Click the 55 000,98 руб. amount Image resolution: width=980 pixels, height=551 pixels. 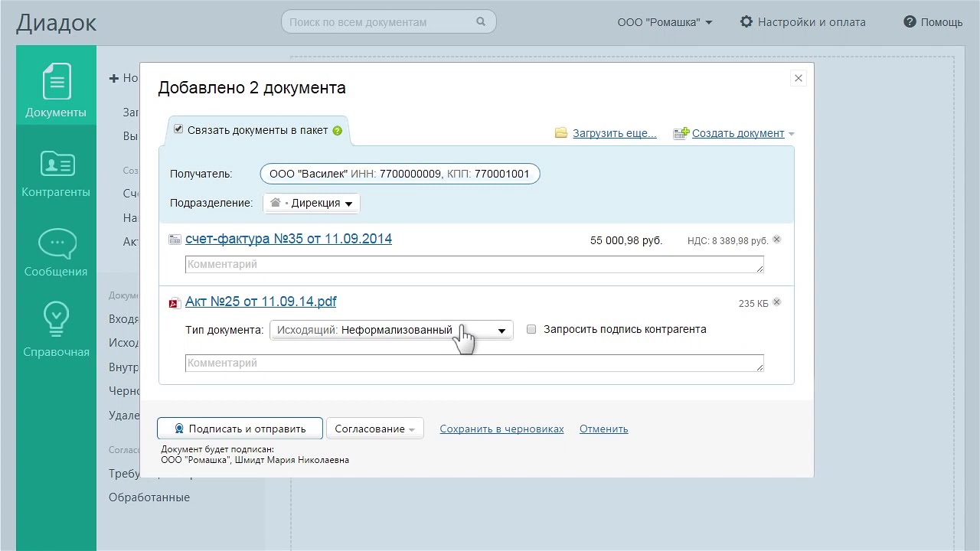coord(626,240)
